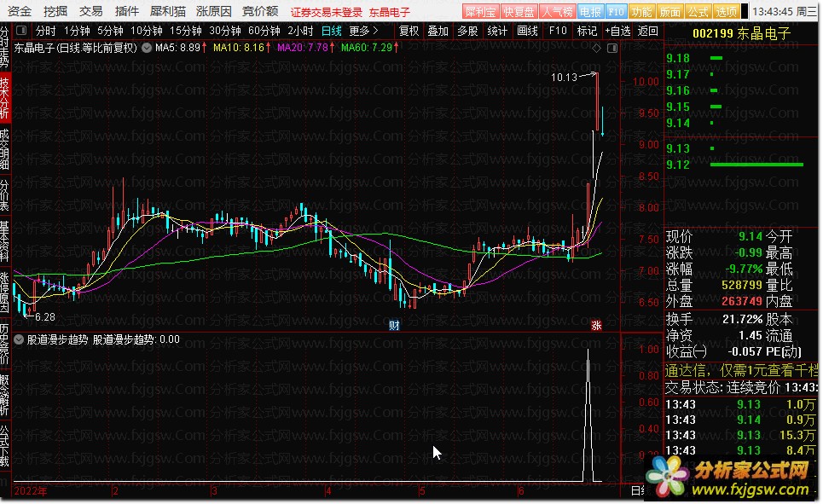Open the 公式下载 sidebar tab
This screenshot has width=823, height=504.
[5, 446]
